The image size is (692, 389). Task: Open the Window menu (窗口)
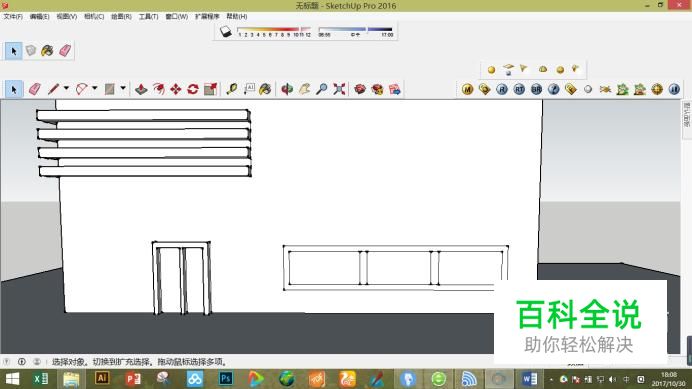point(177,16)
